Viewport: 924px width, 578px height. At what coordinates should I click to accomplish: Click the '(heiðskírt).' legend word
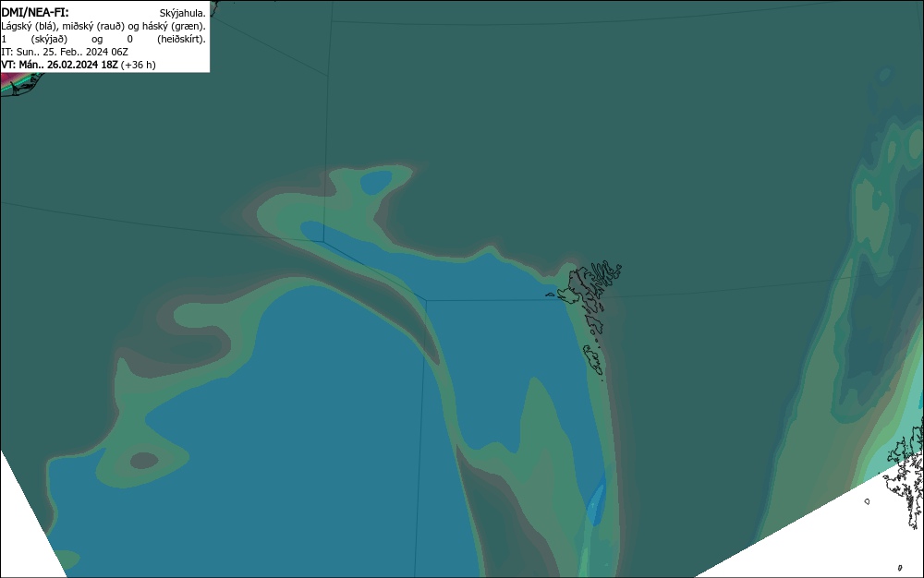(181, 39)
